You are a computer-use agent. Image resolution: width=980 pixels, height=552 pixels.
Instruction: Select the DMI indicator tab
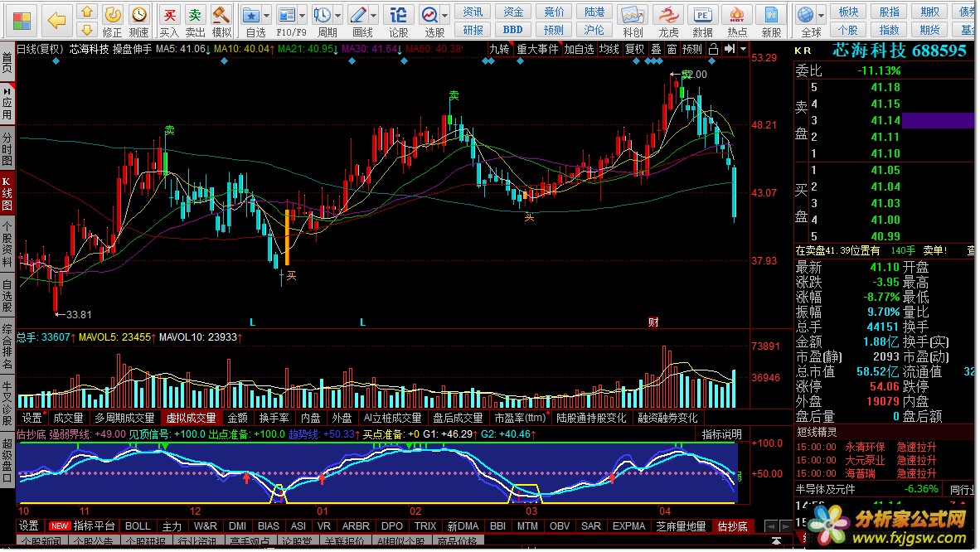point(237,526)
